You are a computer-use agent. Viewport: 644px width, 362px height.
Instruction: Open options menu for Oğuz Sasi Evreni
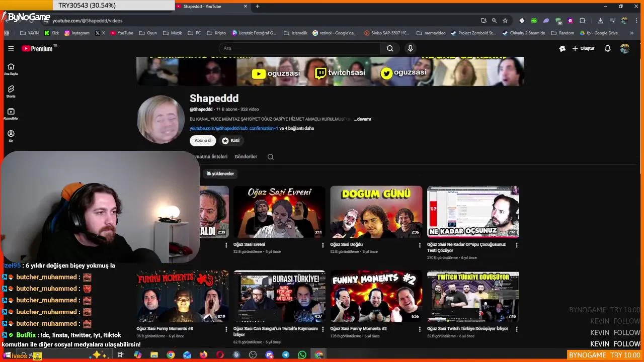click(323, 245)
